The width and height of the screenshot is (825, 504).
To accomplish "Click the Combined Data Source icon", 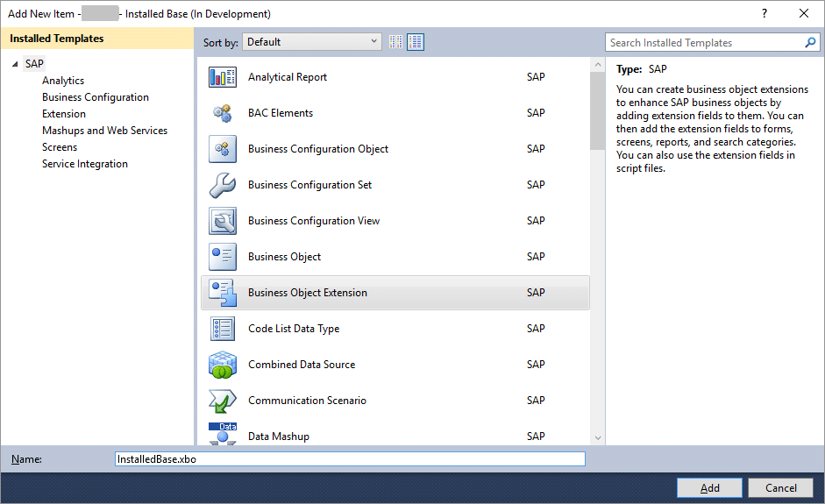I will coord(222,365).
